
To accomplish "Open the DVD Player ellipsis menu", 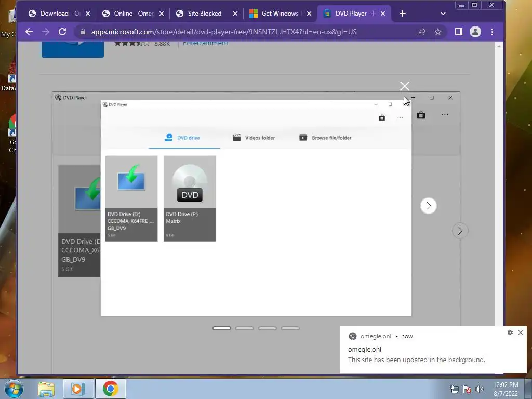I will 401,118.
